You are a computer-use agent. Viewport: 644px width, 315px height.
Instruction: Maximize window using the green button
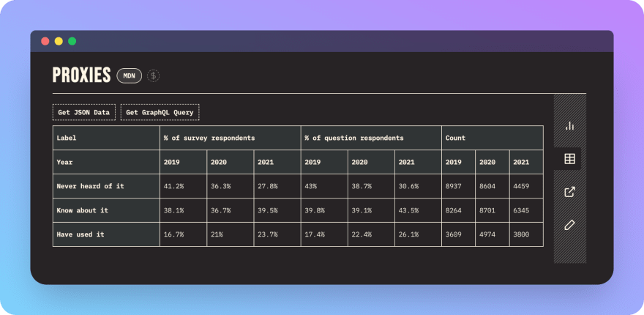tap(72, 41)
